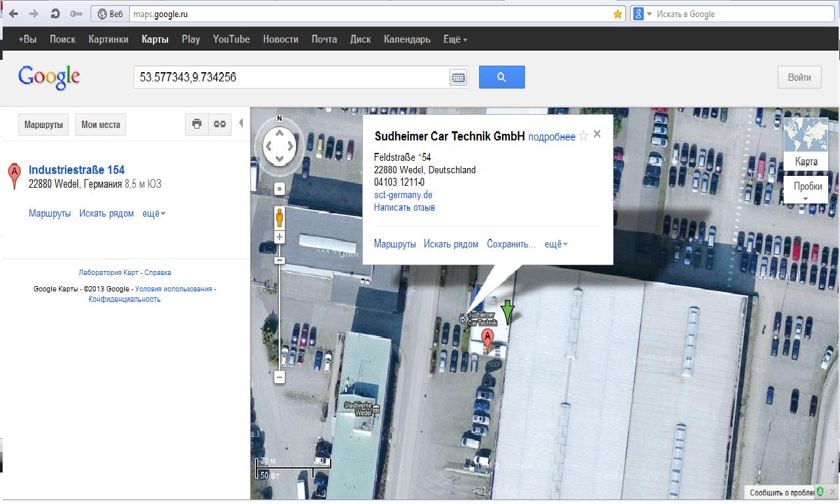840x504 pixels.
Task: Expand ещё dropdown in left panel
Action: point(154,213)
